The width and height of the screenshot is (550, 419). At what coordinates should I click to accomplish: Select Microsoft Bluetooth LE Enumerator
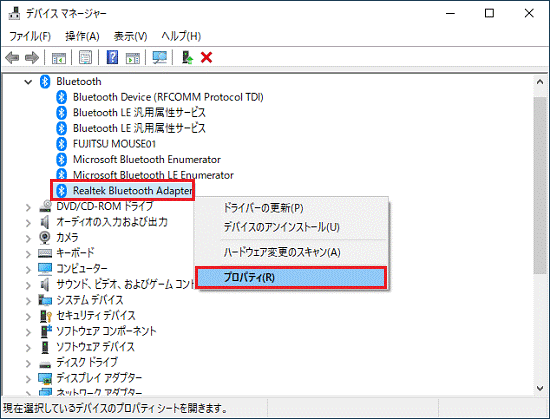tap(153, 175)
